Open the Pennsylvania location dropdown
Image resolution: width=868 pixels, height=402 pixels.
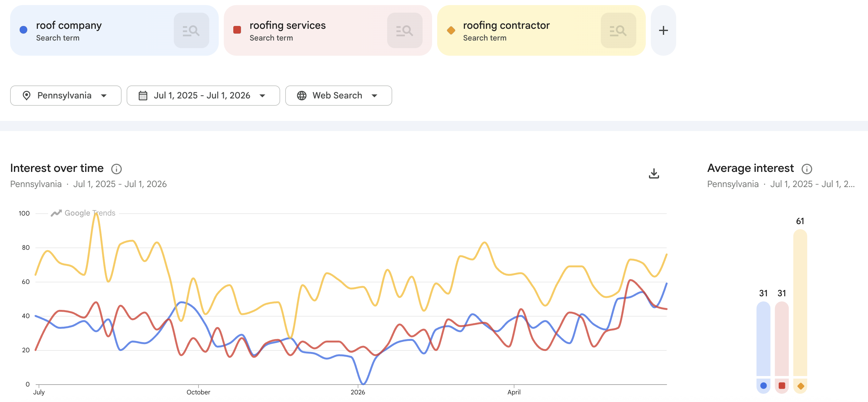click(x=66, y=96)
